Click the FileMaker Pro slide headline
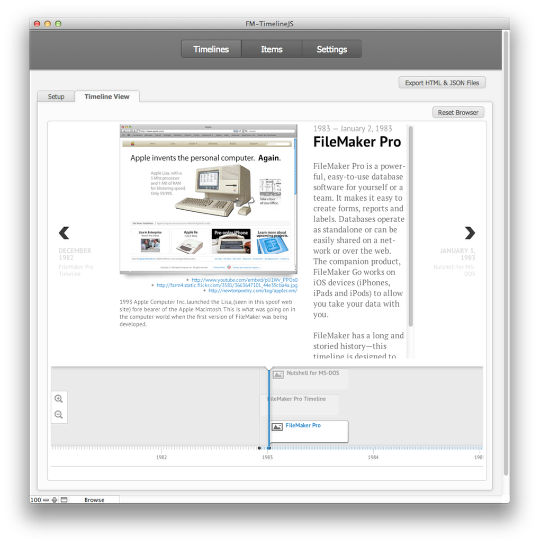This screenshot has width=540, height=545. tap(357, 142)
